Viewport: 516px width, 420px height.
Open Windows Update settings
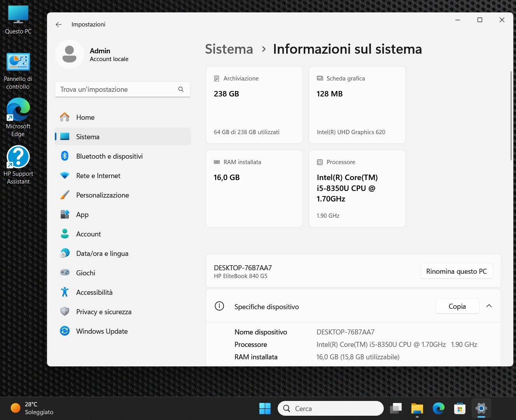122,331
